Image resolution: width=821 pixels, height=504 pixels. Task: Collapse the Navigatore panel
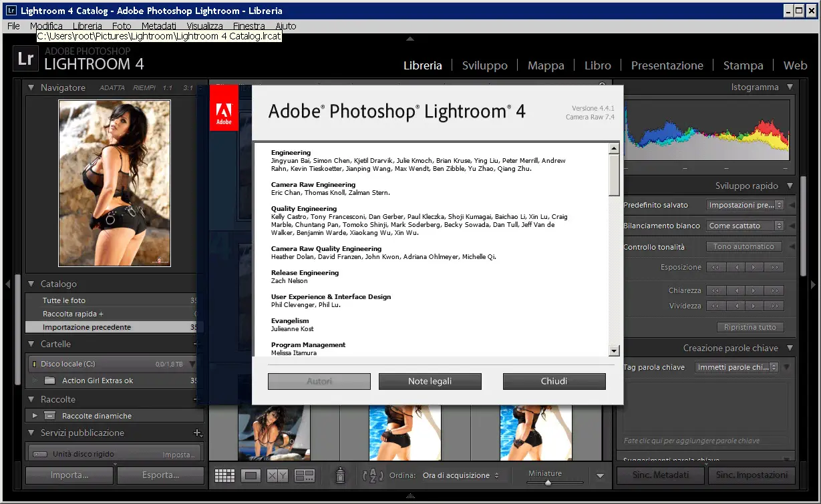(x=31, y=87)
